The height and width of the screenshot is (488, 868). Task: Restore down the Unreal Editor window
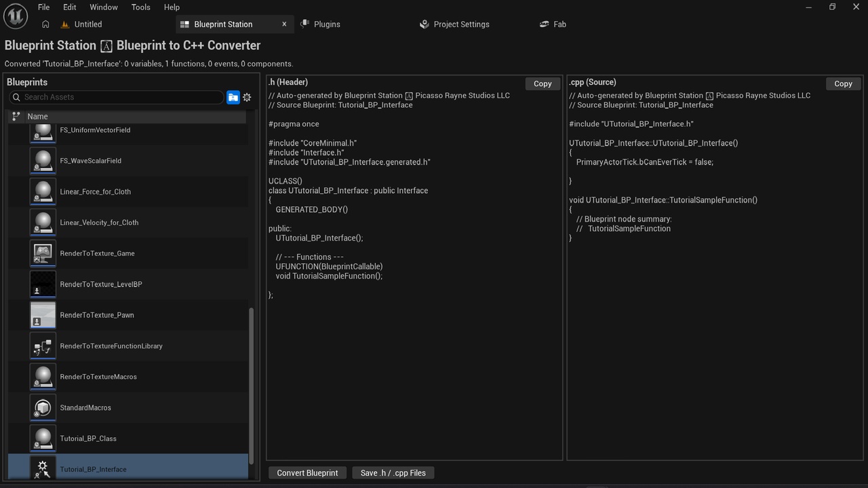(x=833, y=7)
